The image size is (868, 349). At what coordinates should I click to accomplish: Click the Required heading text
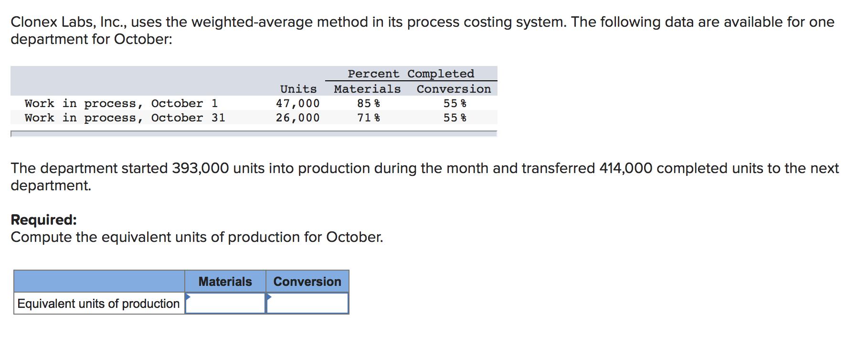click(43, 220)
